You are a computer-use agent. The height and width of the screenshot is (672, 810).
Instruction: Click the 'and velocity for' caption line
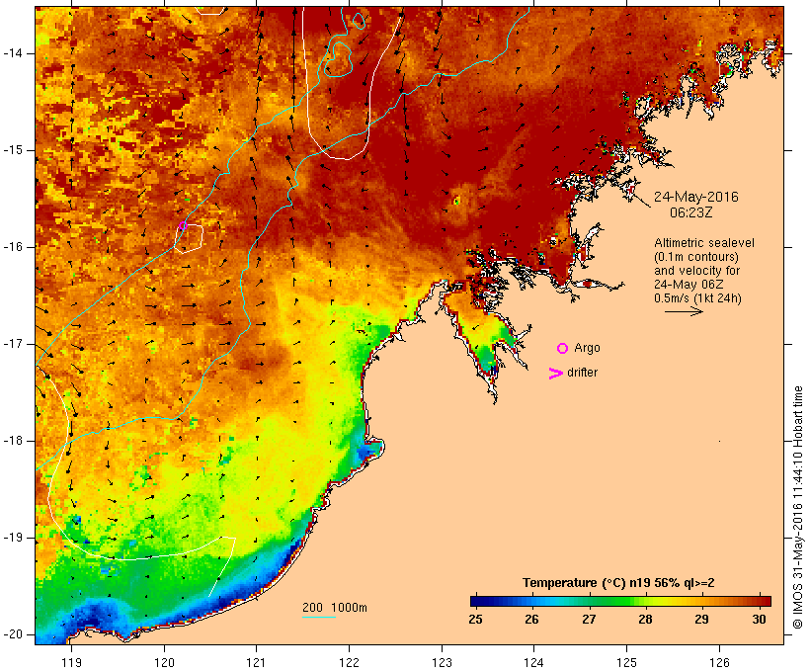click(696, 271)
